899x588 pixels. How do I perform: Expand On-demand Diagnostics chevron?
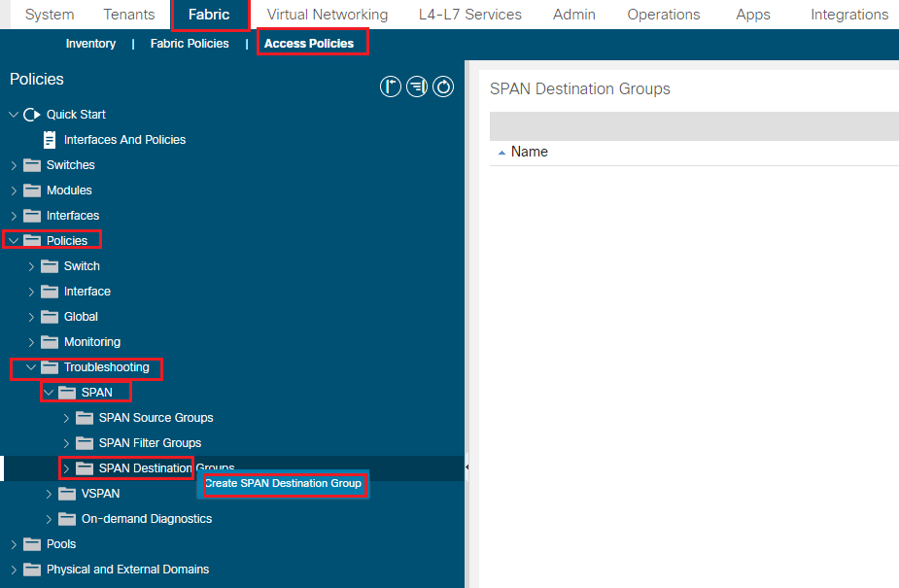point(49,519)
